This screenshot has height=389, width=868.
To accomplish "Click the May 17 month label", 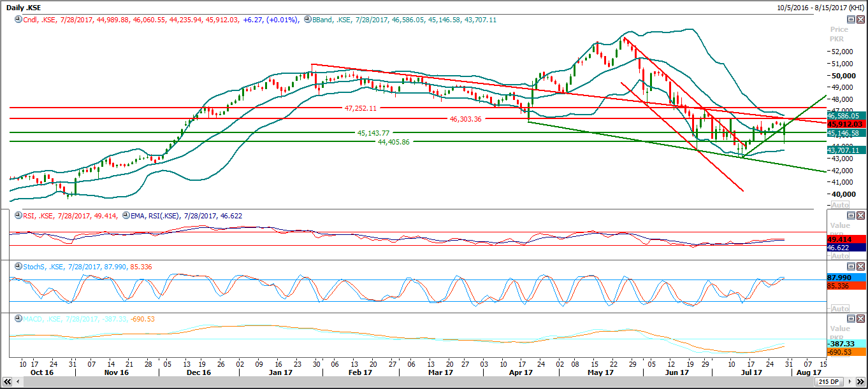I will pyautogui.click(x=600, y=372).
